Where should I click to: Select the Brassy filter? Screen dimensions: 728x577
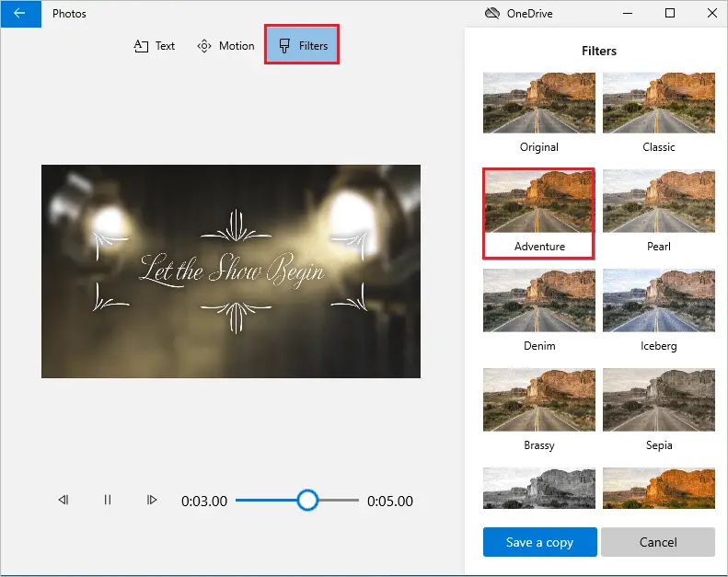coord(538,401)
